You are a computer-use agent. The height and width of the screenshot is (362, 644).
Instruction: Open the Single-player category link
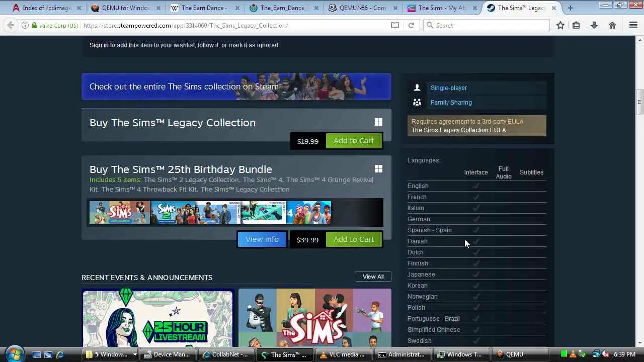(449, 87)
